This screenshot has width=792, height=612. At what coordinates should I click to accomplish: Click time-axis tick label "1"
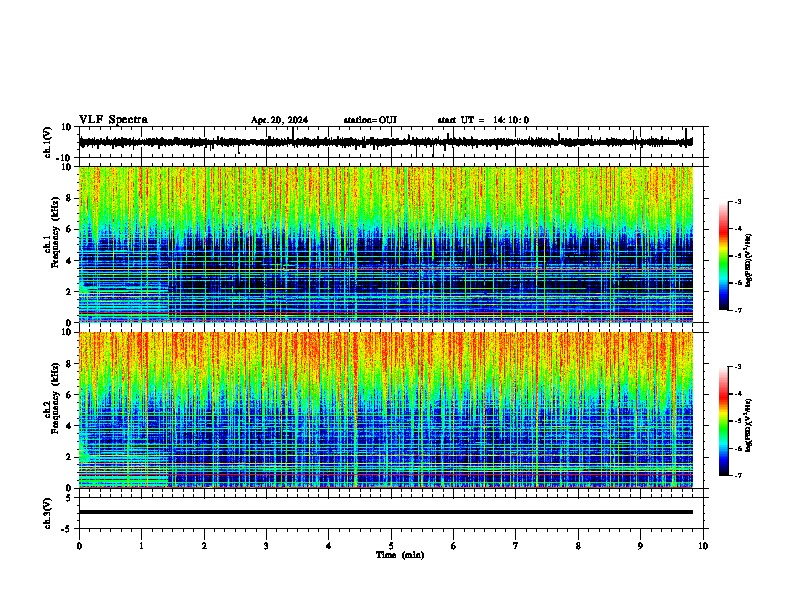[x=141, y=546]
